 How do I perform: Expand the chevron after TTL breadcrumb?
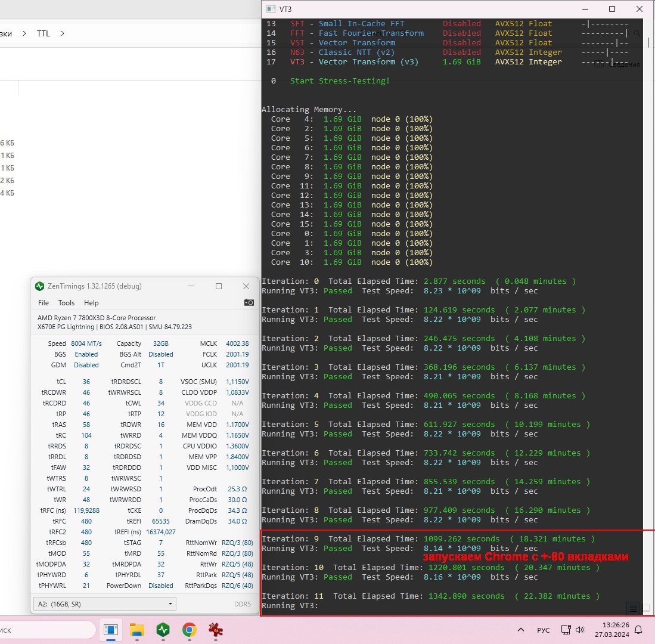point(62,33)
